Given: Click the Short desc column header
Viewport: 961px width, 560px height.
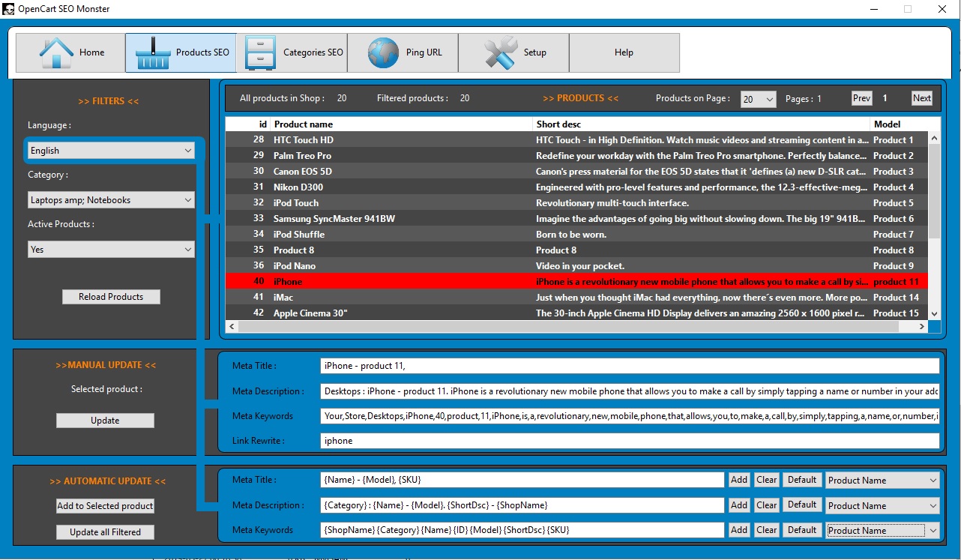Looking at the screenshot, I should click(702, 124).
